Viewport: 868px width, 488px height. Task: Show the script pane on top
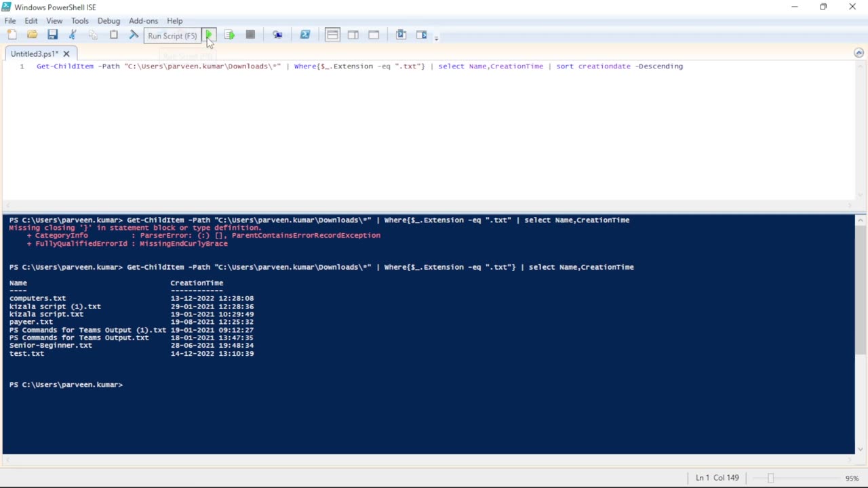(332, 35)
